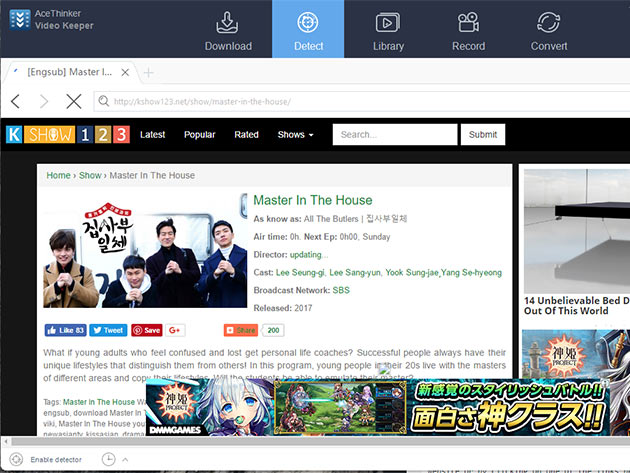
Task: Toggle the Enable detector option
Action: (56, 459)
